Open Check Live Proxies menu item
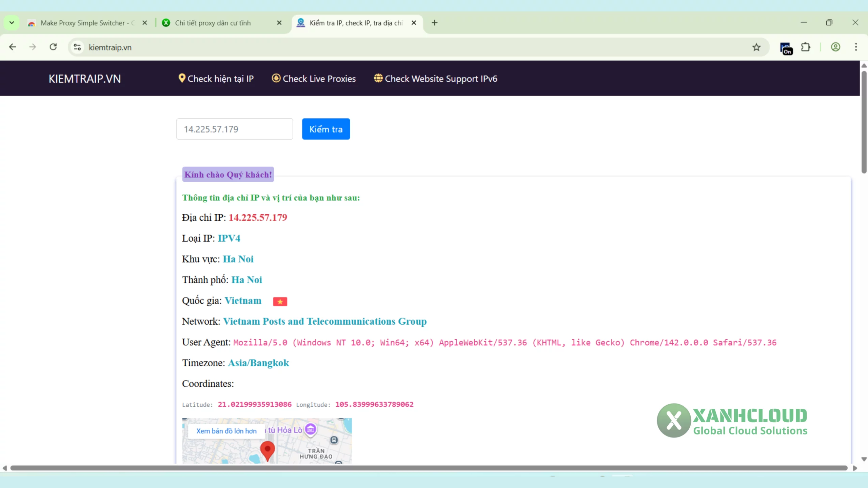Screen dimensions: 868x488 click(x=314, y=79)
